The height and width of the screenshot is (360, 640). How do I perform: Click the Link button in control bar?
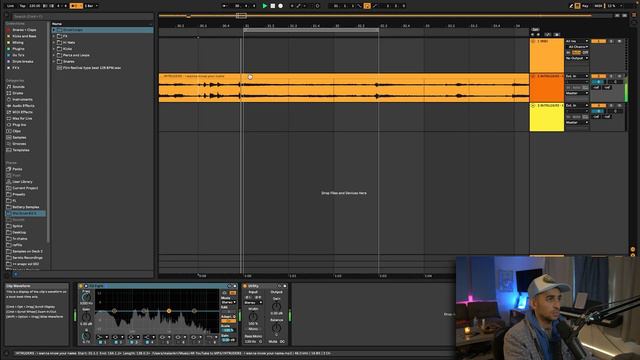click(11, 6)
